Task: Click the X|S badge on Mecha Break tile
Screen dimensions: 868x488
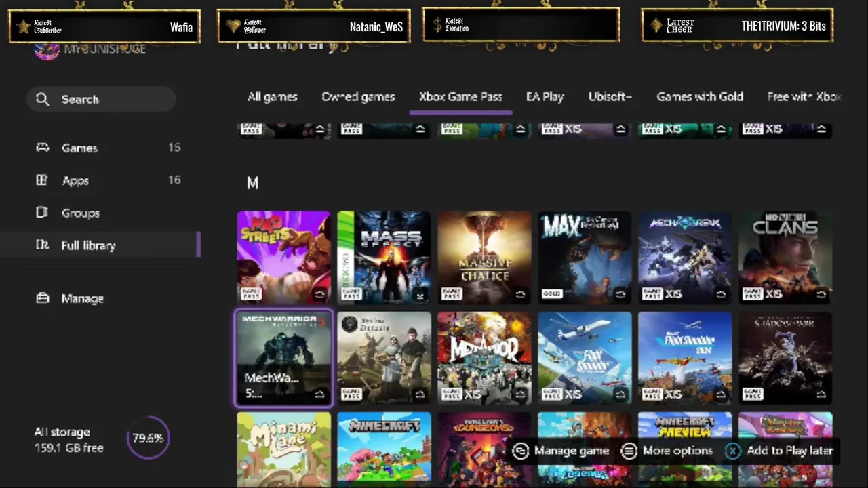Action: [673, 294]
